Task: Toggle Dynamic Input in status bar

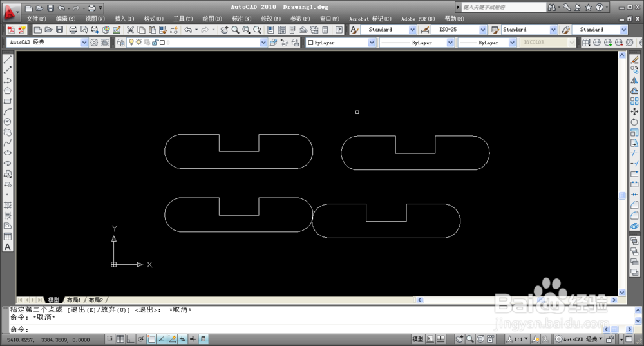Action: [x=182, y=339]
